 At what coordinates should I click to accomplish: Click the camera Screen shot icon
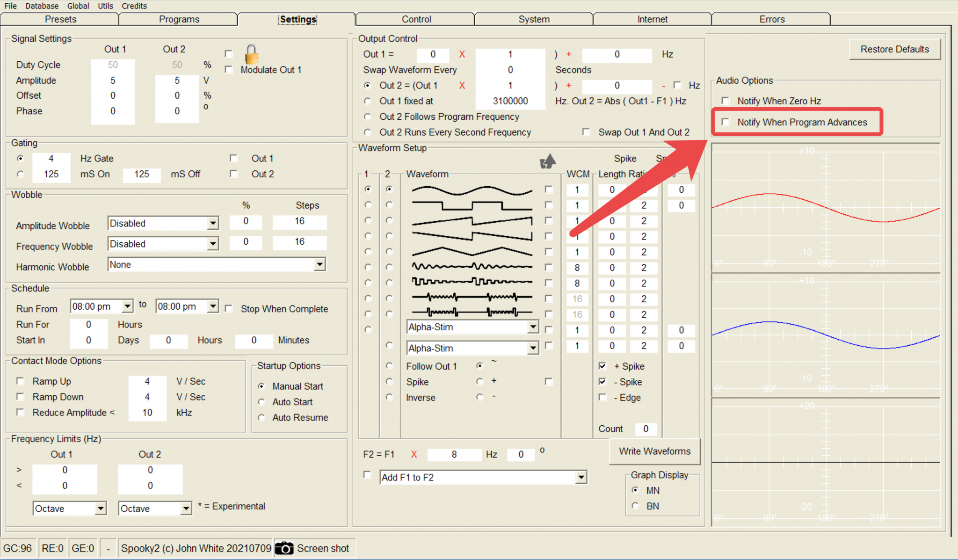coord(284,548)
